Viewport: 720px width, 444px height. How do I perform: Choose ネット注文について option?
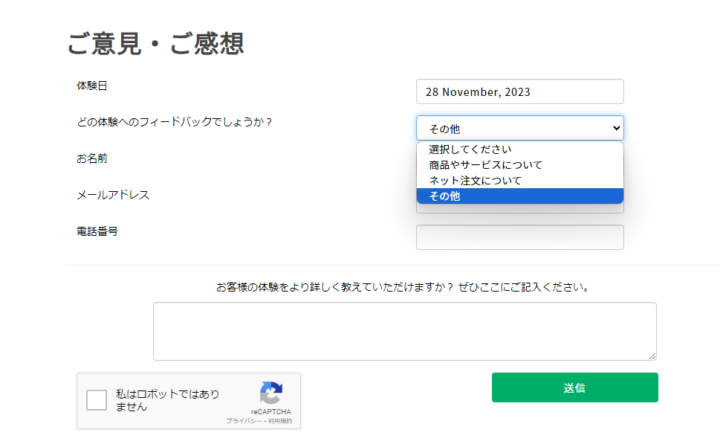(475, 181)
